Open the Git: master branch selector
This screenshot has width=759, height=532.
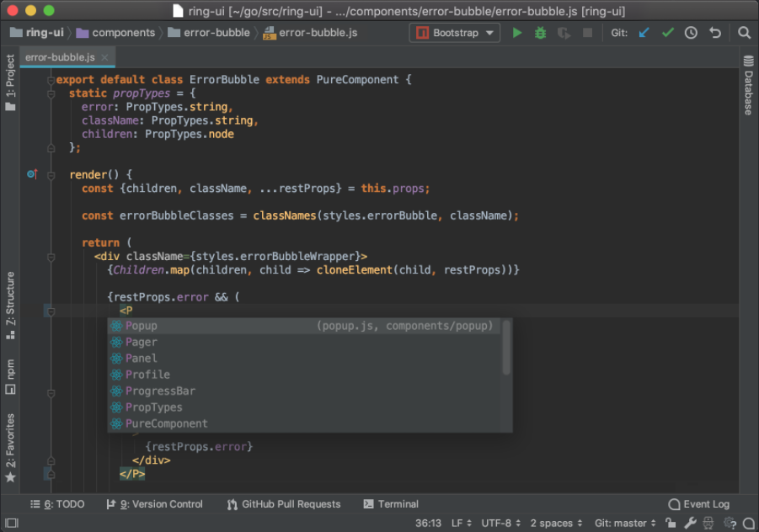pos(624,523)
